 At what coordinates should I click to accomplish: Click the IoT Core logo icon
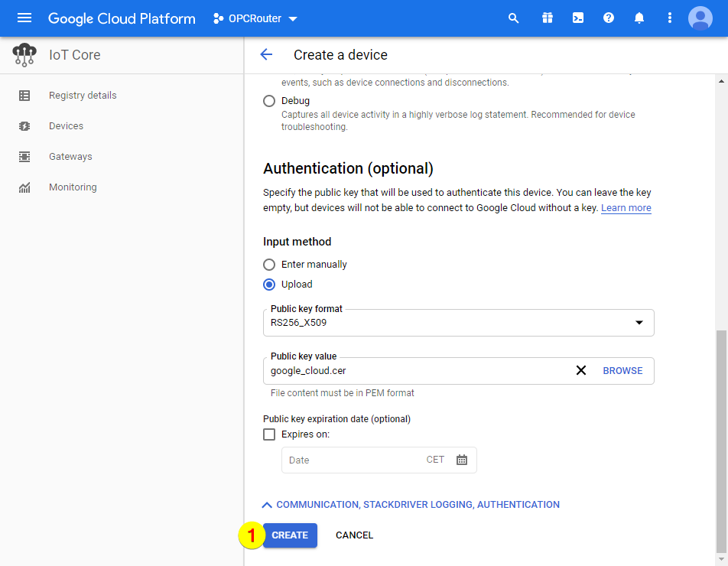pyautogui.click(x=24, y=54)
